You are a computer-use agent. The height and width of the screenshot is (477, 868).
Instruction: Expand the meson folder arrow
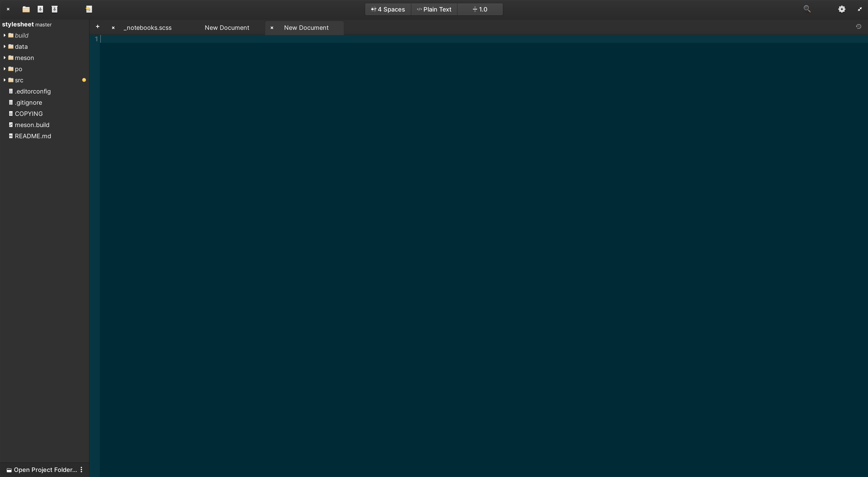pos(4,58)
